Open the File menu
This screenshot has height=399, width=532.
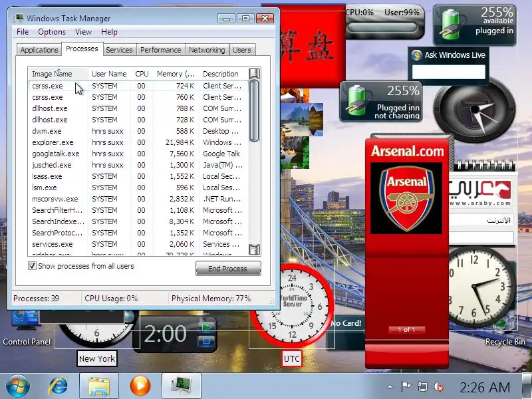(23, 32)
